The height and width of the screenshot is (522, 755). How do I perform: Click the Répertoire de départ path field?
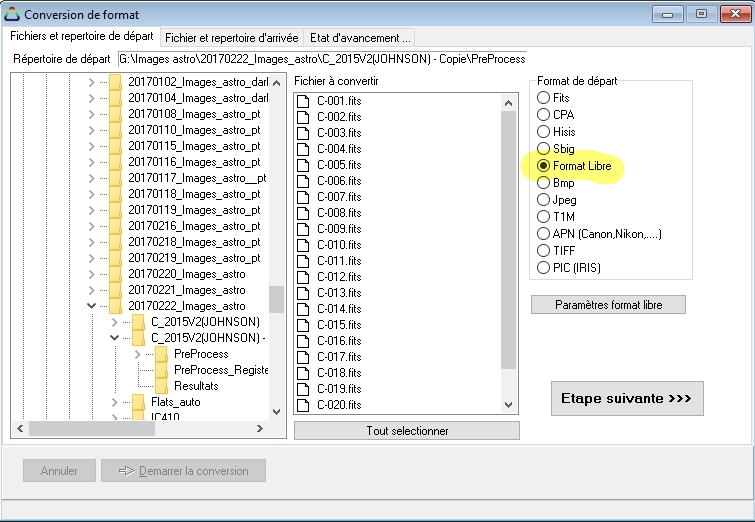pos(321,59)
